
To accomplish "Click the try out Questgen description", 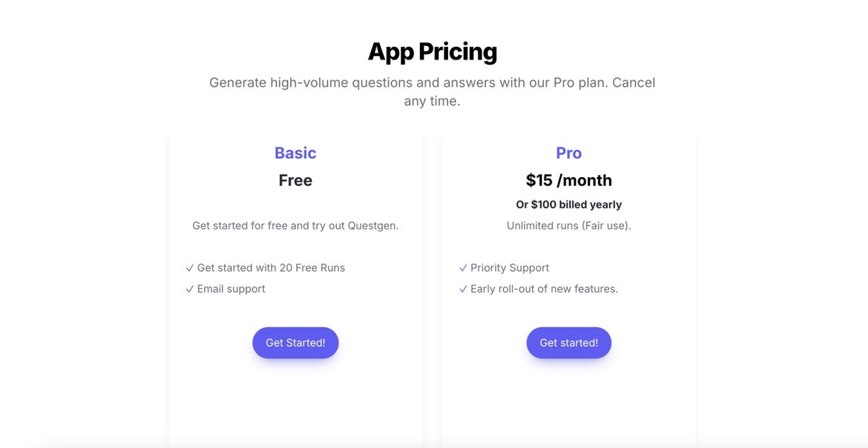I will 295,226.
